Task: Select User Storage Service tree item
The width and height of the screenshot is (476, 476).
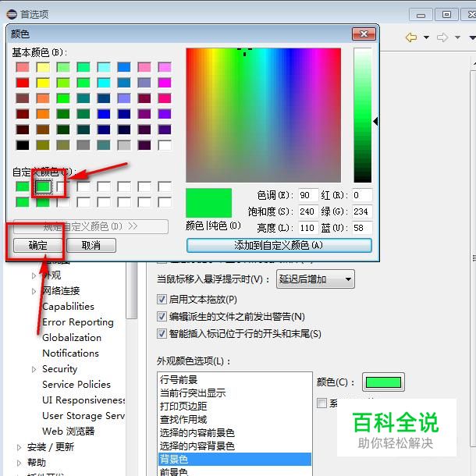Action: click(83, 416)
